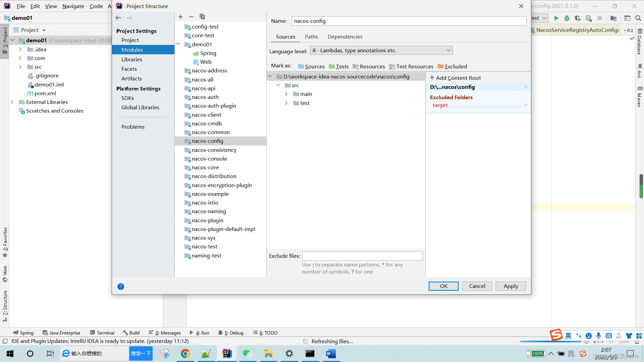Expand the src folder under nacos-config sources
Viewport: 644px width, 362px height.
278,85
